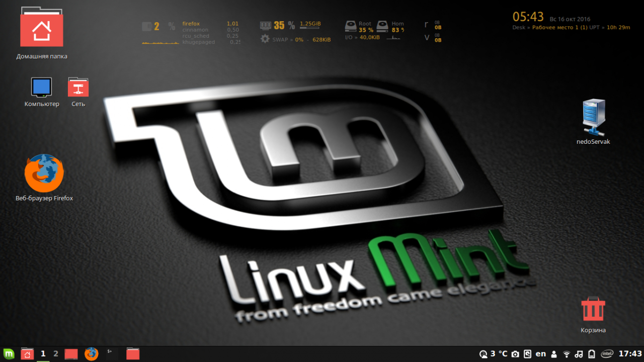Click the screenshot camera tray icon
The width and height of the screenshot is (644, 362).
click(515, 354)
